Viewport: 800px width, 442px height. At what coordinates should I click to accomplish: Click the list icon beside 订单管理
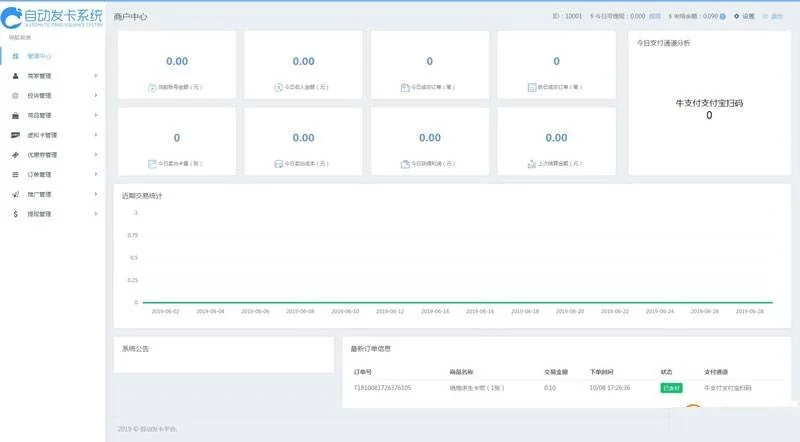pyautogui.click(x=15, y=174)
